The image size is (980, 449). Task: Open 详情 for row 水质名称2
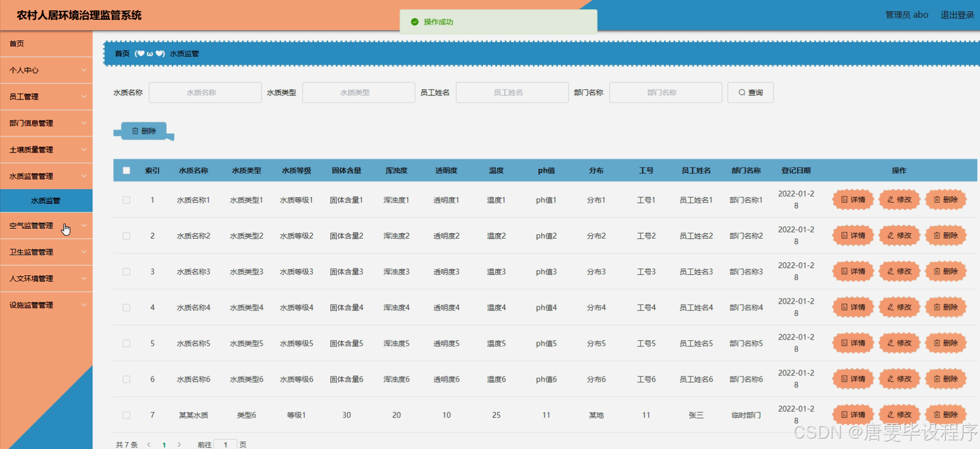tap(853, 235)
